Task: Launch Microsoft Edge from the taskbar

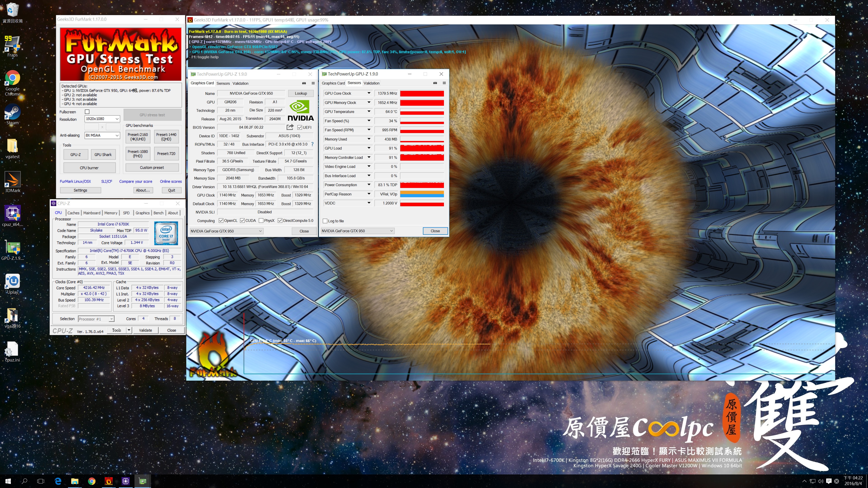Action: (x=58, y=481)
